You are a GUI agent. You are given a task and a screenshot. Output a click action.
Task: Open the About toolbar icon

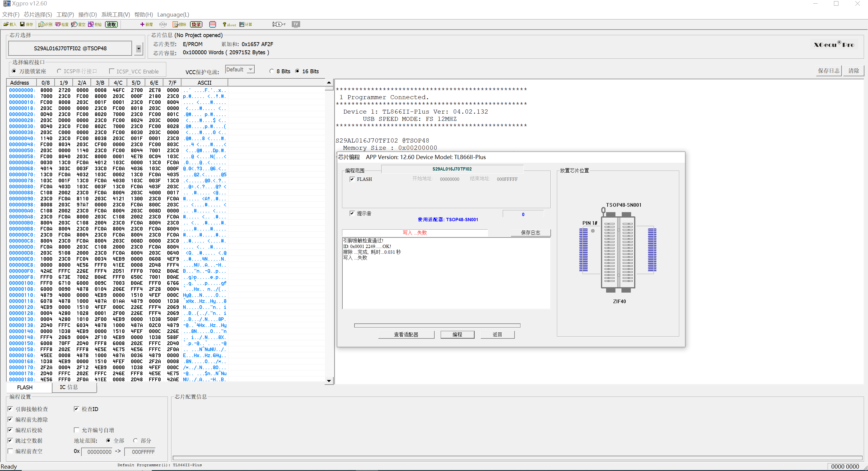229,24
